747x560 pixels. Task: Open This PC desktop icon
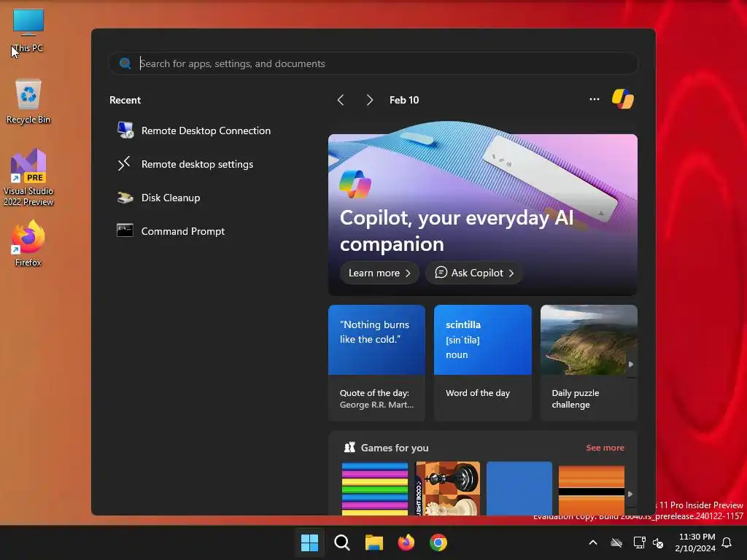[28, 31]
